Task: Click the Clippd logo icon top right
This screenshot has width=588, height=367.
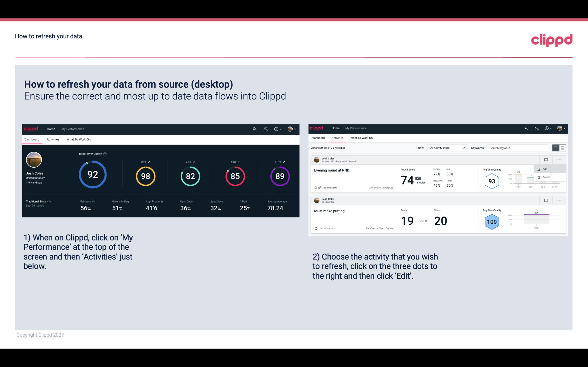Action: click(552, 39)
